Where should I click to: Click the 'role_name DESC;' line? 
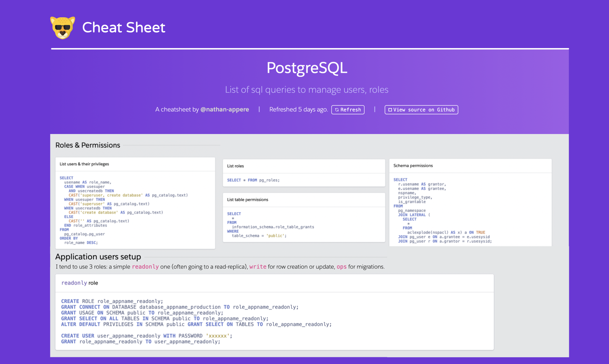(x=81, y=243)
